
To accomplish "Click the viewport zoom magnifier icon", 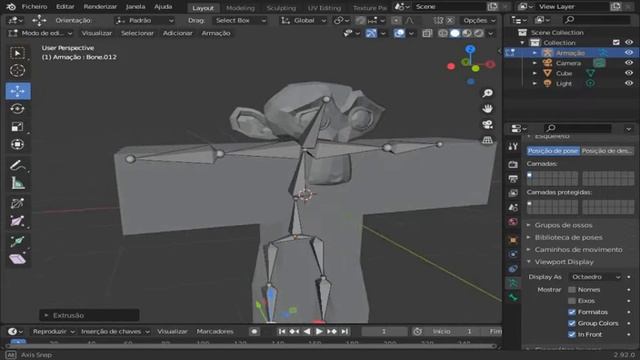I will click(x=487, y=93).
